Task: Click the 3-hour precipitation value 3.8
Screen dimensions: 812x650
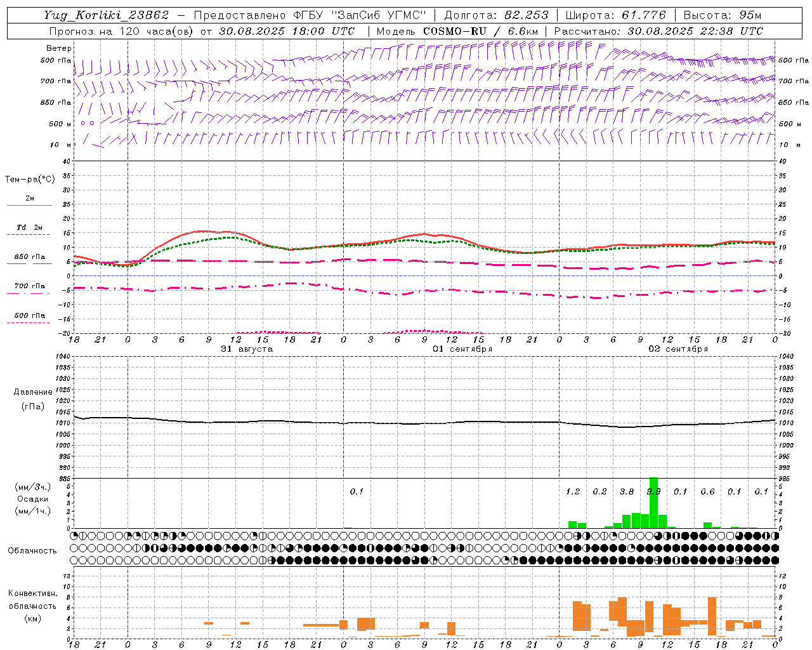Action: coord(627,491)
